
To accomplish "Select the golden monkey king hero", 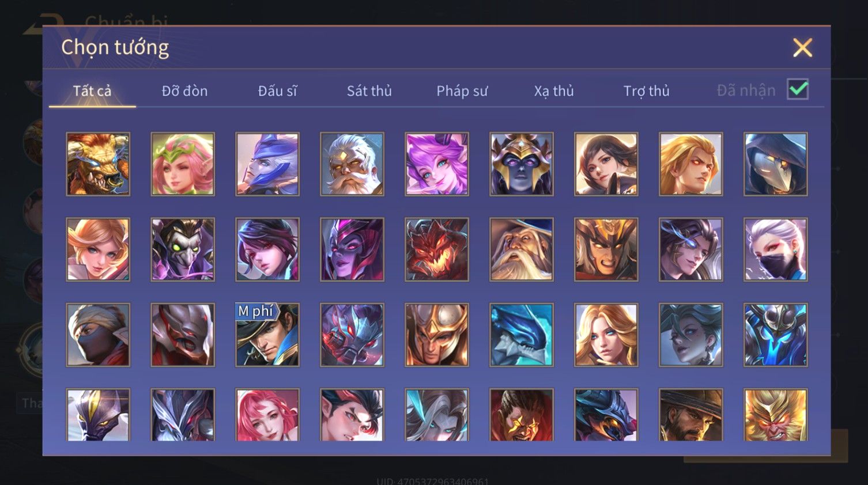I will 776,415.
